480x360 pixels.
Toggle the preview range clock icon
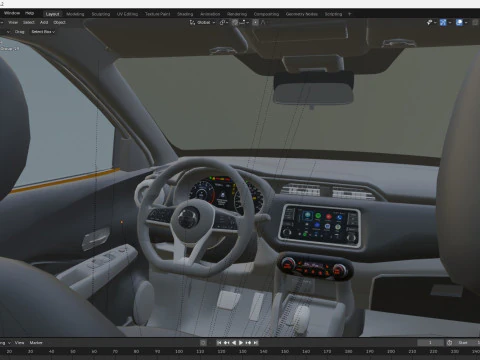pos(449,343)
